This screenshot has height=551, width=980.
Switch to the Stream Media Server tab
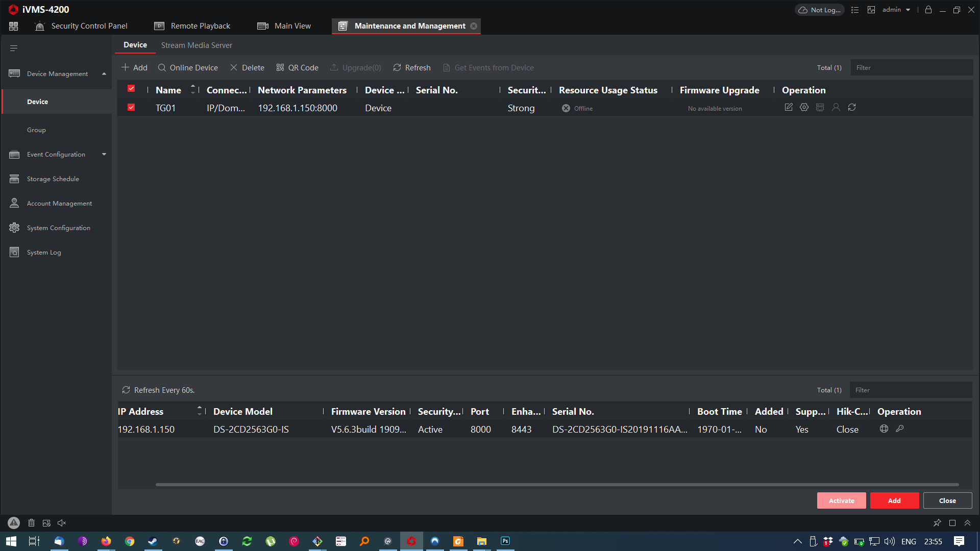[197, 45]
